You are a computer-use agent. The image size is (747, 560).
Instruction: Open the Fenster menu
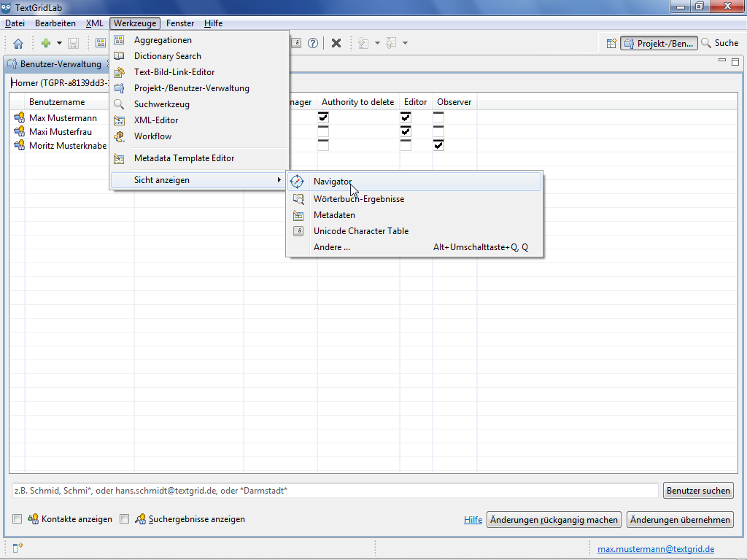(x=179, y=23)
